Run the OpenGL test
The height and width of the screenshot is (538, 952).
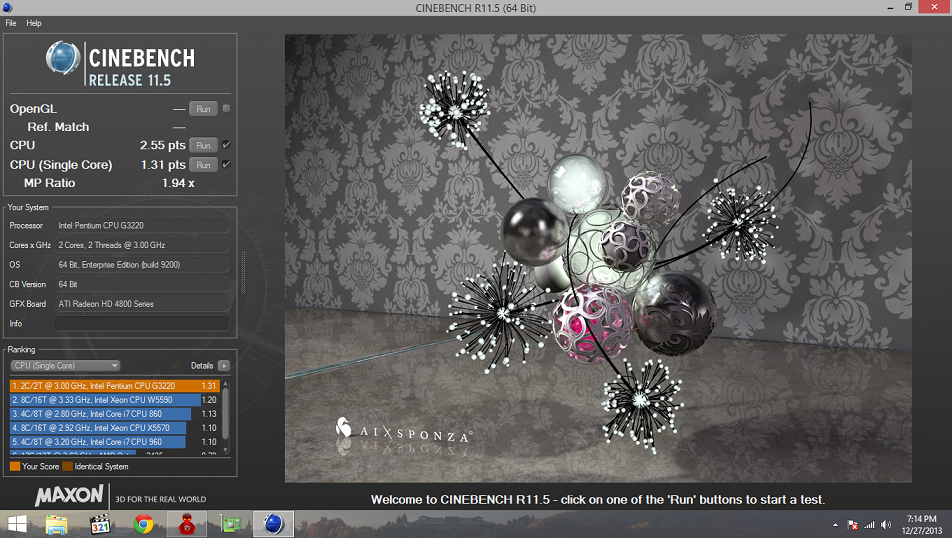point(203,109)
